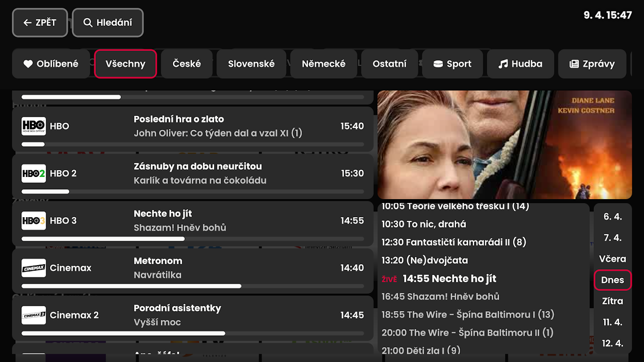Choose Dnes in the day list
The height and width of the screenshot is (362, 644).
(x=612, y=280)
